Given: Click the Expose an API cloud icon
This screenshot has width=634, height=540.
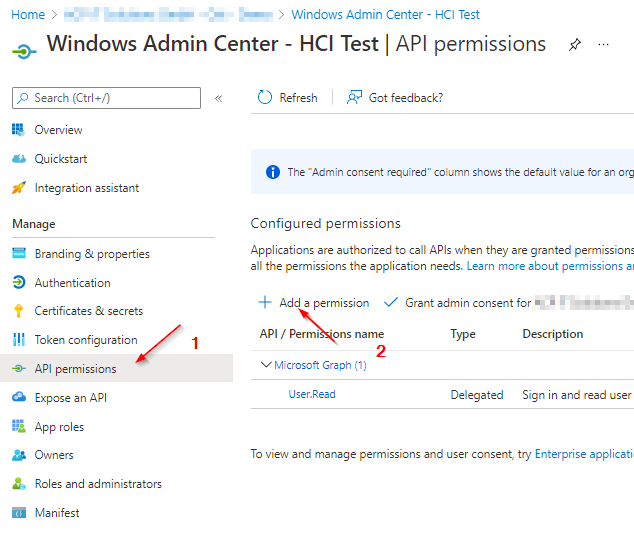Looking at the screenshot, I should pos(19,397).
